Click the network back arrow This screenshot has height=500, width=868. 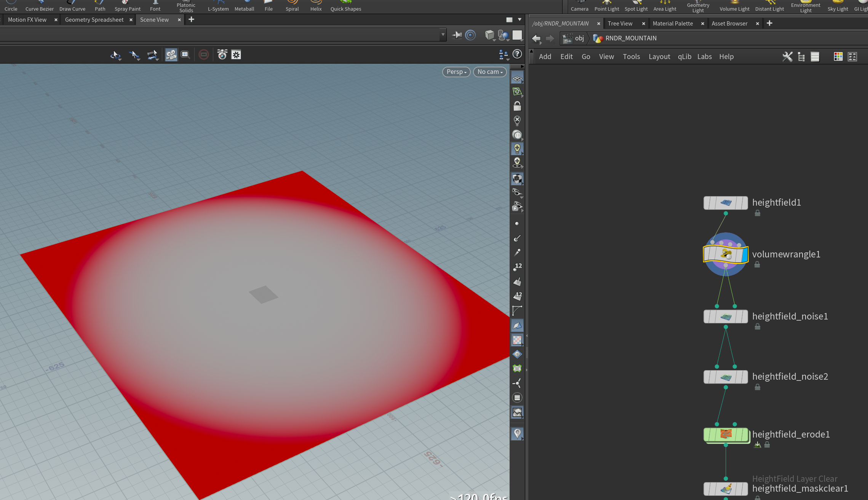point(536,38)
